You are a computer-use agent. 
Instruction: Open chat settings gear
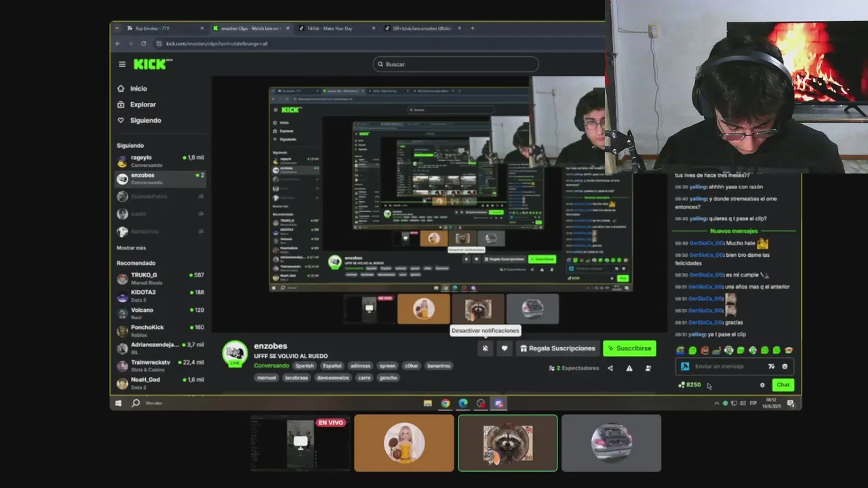click(762, 385)
